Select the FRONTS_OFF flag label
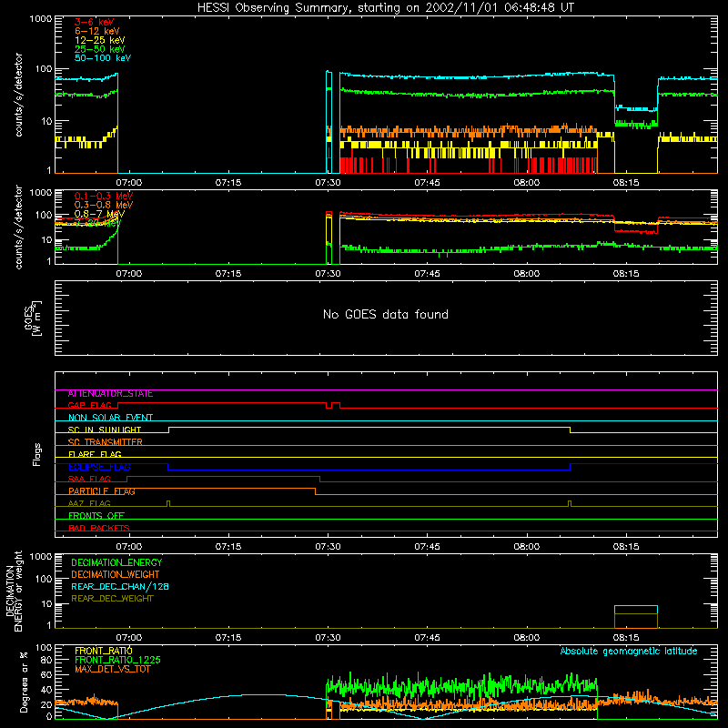Image resolution: width=728 pixels, height=728 pixels. (x=96, y=516)
